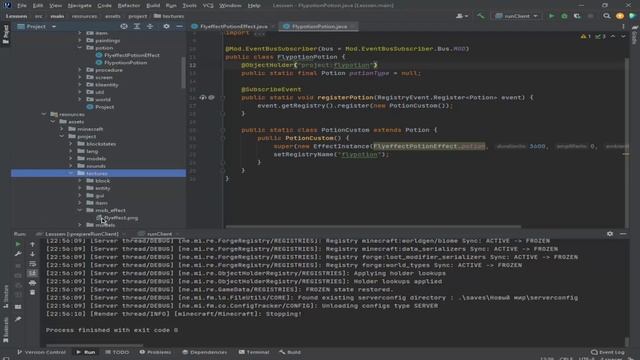Open Version Control tool window
Viewport: 640px width, 360px height.
click(x=41, y=352)
